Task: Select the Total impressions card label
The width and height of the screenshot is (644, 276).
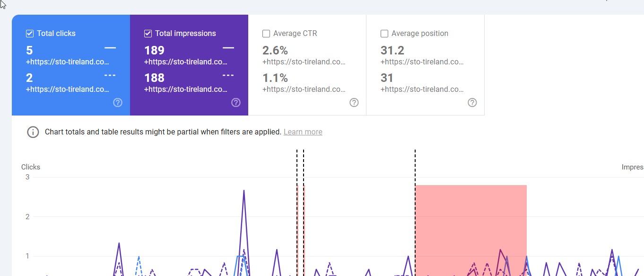Action: coord(185,34)
